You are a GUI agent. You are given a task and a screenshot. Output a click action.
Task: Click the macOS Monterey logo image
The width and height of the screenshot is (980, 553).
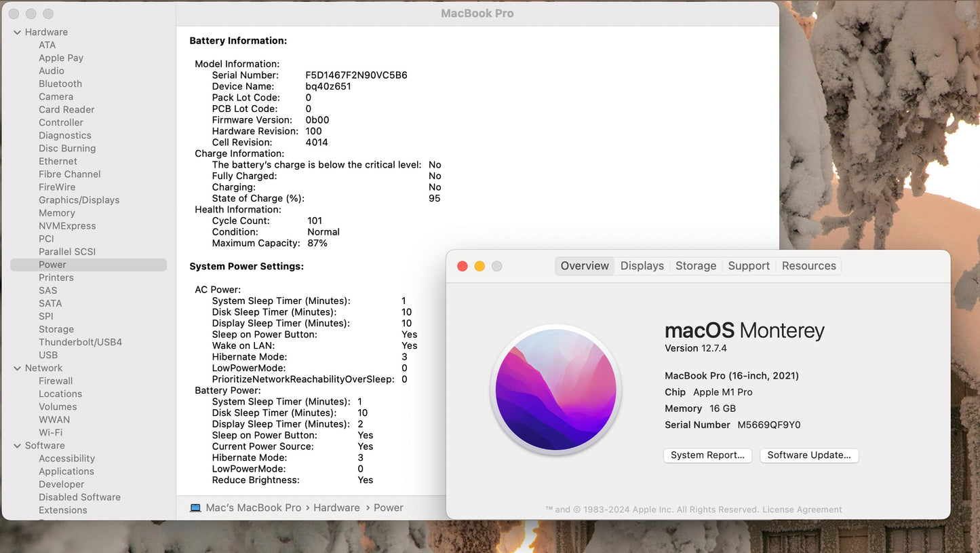(555, 389)
